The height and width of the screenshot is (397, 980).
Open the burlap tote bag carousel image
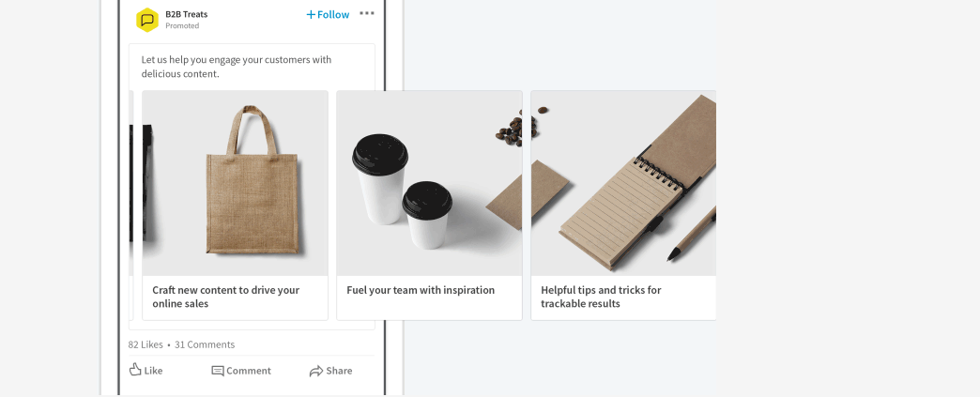[235, 183]
